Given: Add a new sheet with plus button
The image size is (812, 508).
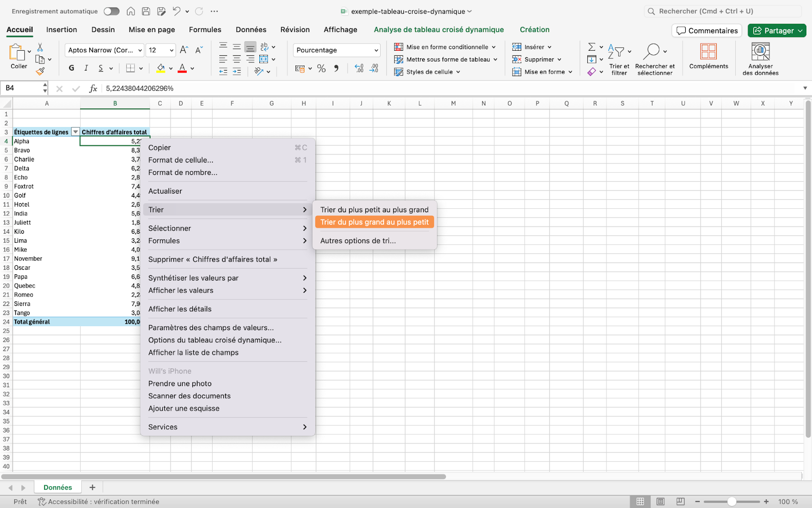Looking at the screenshot, I should [x=92, y=487].
